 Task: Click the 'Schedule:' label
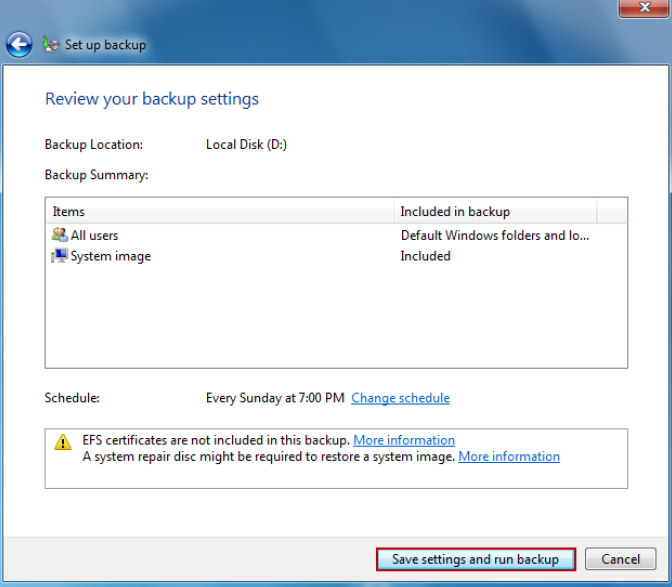coord(72,398)
